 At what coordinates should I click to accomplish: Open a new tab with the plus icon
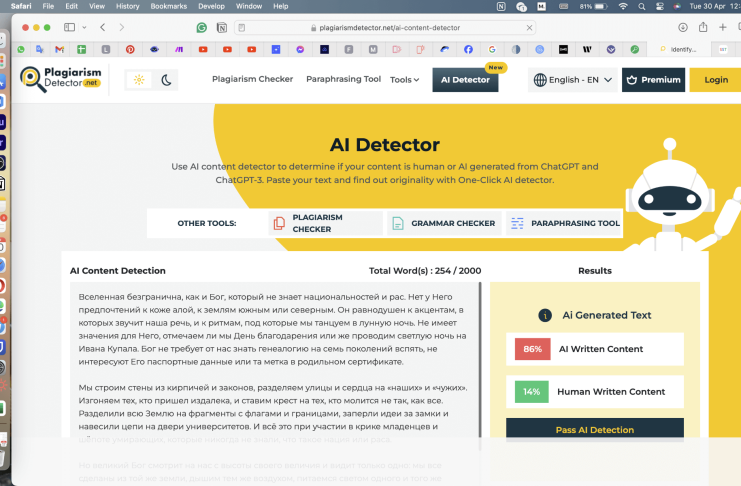click(x=723, y=27)
